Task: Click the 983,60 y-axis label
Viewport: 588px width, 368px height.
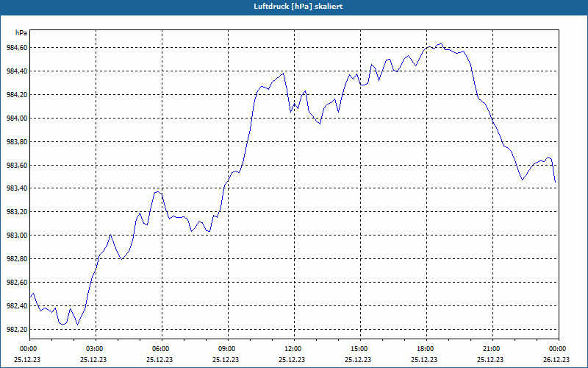Action: pyautogui.click(x=17, y=165)
